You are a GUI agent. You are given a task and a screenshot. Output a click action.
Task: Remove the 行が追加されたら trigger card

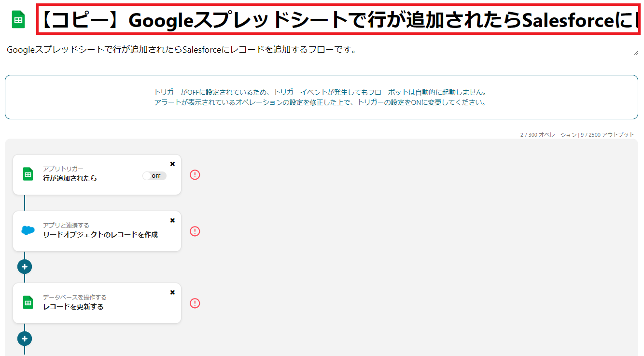pos(172,164)
